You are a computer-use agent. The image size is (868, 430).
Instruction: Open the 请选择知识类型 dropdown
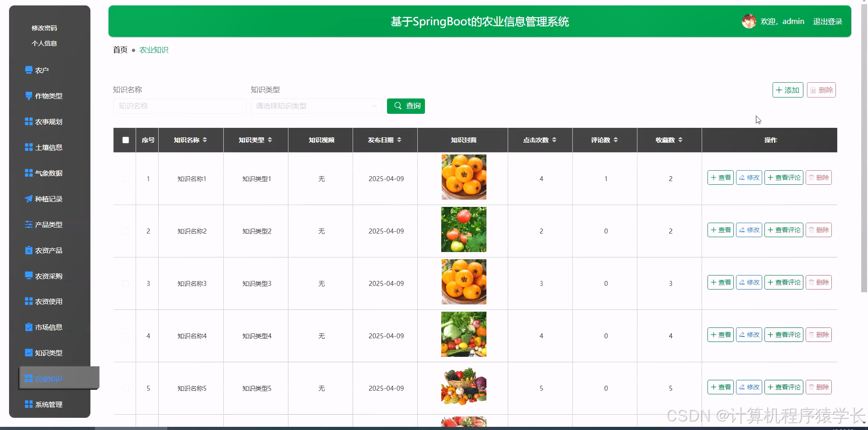[x=316, y=106]
